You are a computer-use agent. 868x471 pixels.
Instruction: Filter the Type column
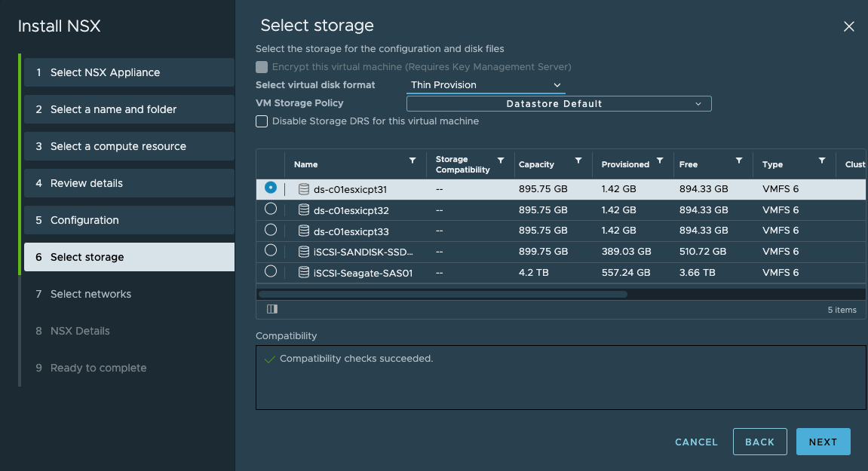(x=822, y=161)
